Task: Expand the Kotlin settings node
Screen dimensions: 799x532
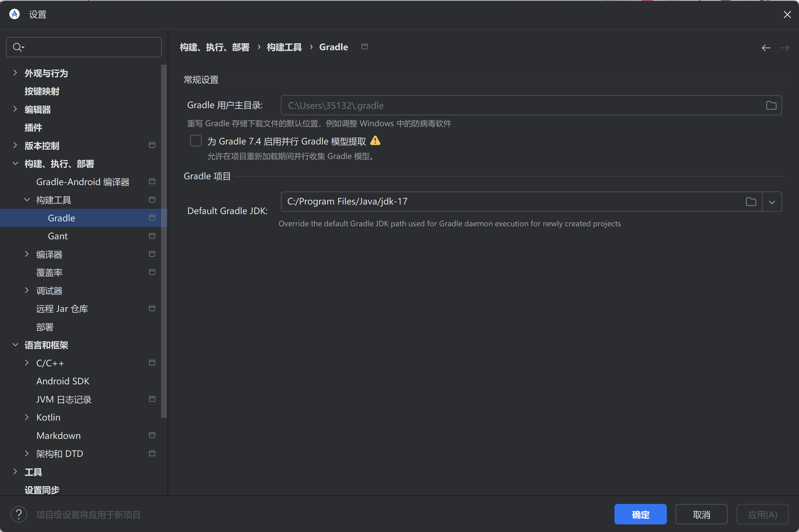Action: coord(27,417)
